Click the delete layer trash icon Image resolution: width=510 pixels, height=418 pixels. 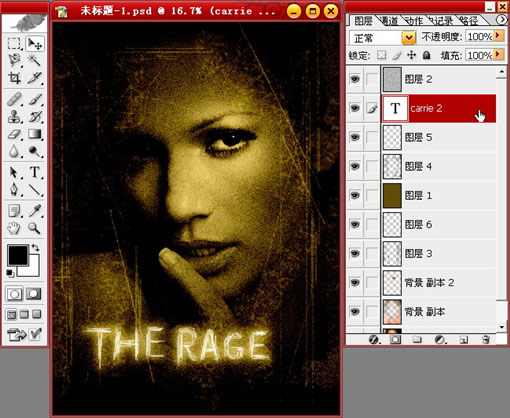tap(486, 340)
